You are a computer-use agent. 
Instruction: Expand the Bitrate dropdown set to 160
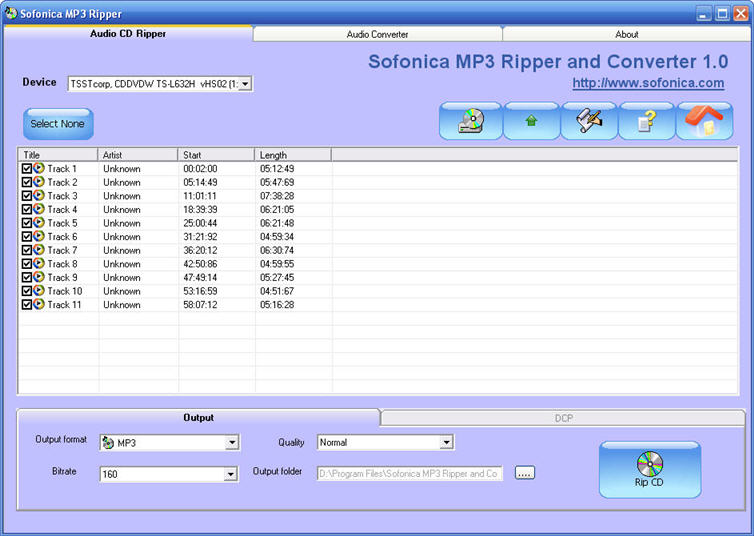click(230, 474)
